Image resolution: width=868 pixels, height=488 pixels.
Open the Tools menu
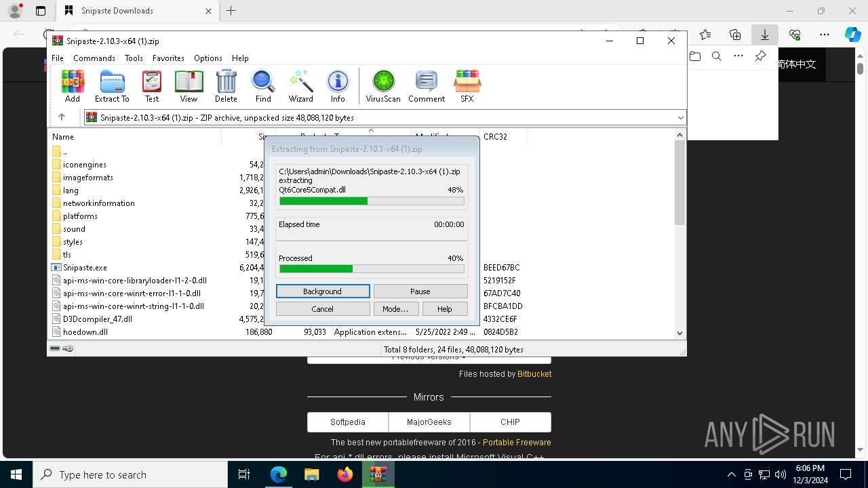(x=134, y=58)
